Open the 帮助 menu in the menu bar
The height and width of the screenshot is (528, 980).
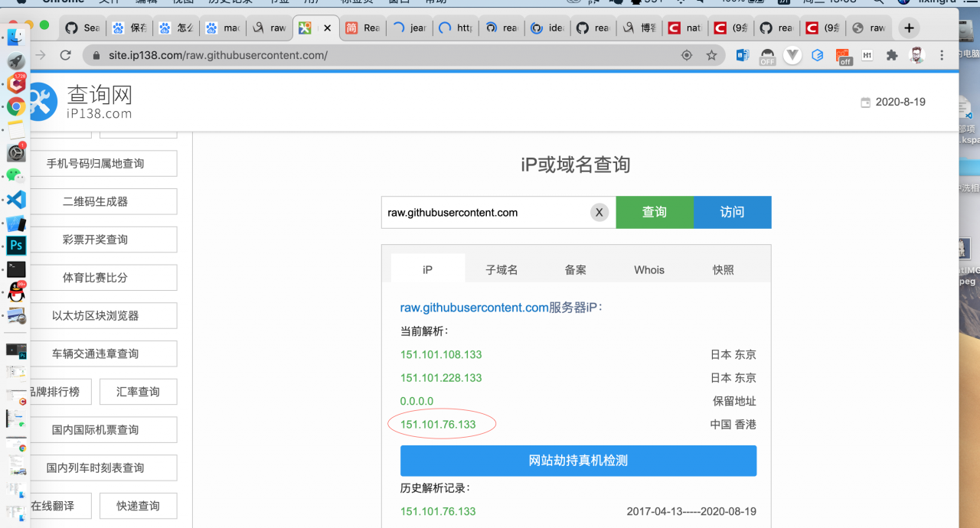click(x=434, y=2)
